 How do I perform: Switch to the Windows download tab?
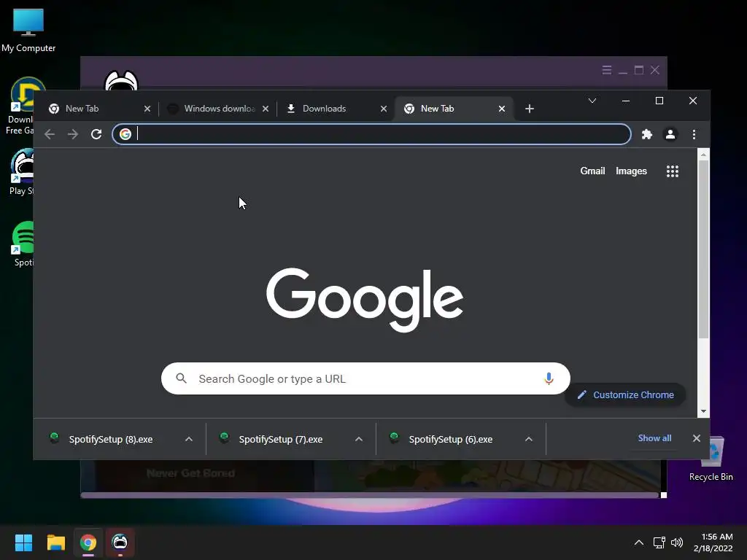219,109
